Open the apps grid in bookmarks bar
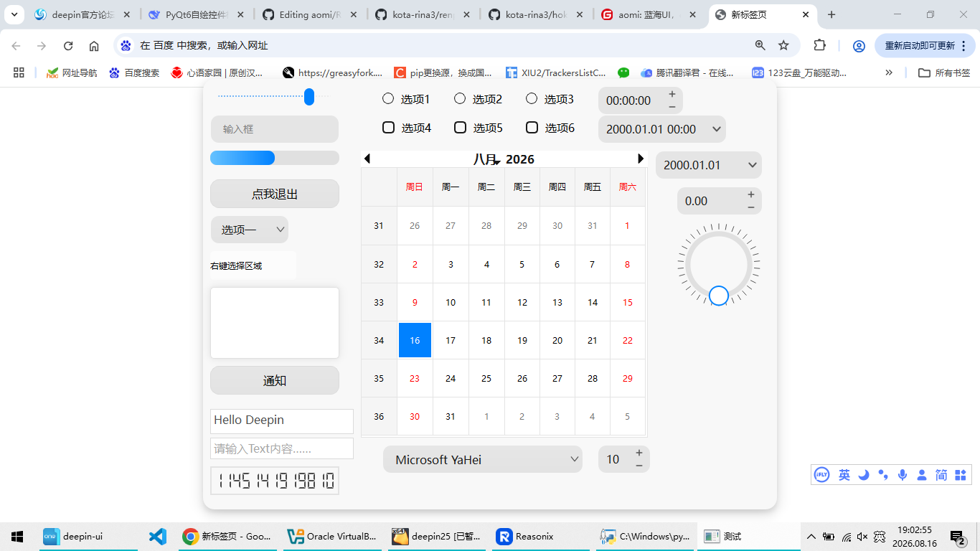Screen dimensions: 980x551 [19, 72]
